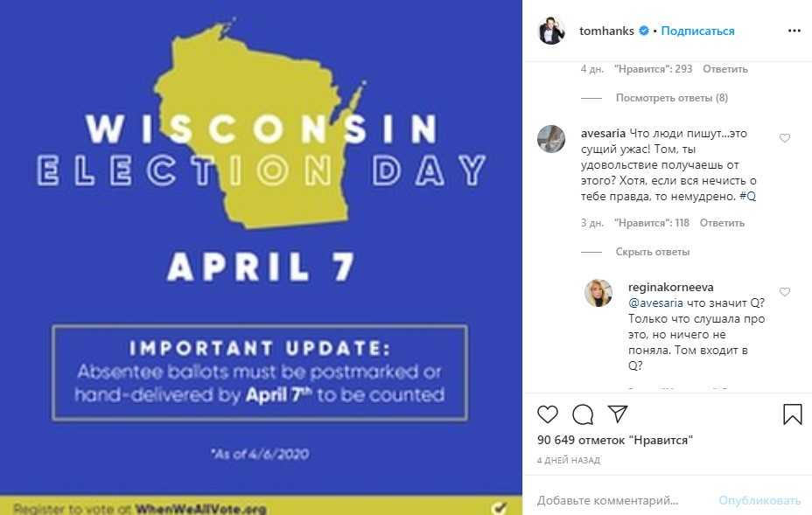
Task: Like the reginakorneeva reply
Action: (785, 292)
